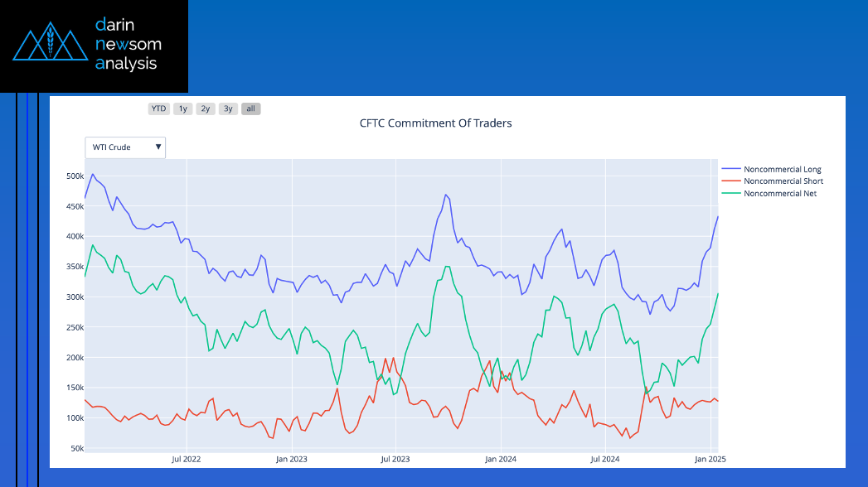The width and height of the screenshot is (868, 487).
Task: Open the WTI Crude commodity dropdown
Action: 125,147
